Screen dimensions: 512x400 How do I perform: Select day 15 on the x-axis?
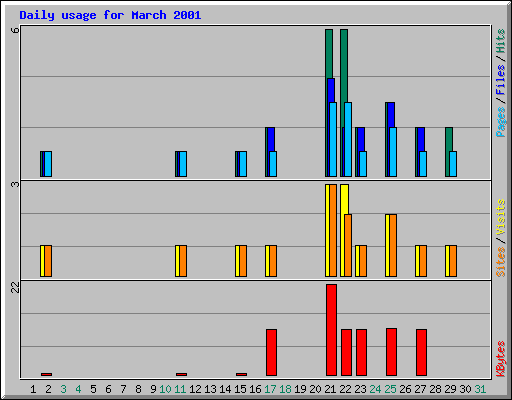pyautogui.click(x=240, y=389)
